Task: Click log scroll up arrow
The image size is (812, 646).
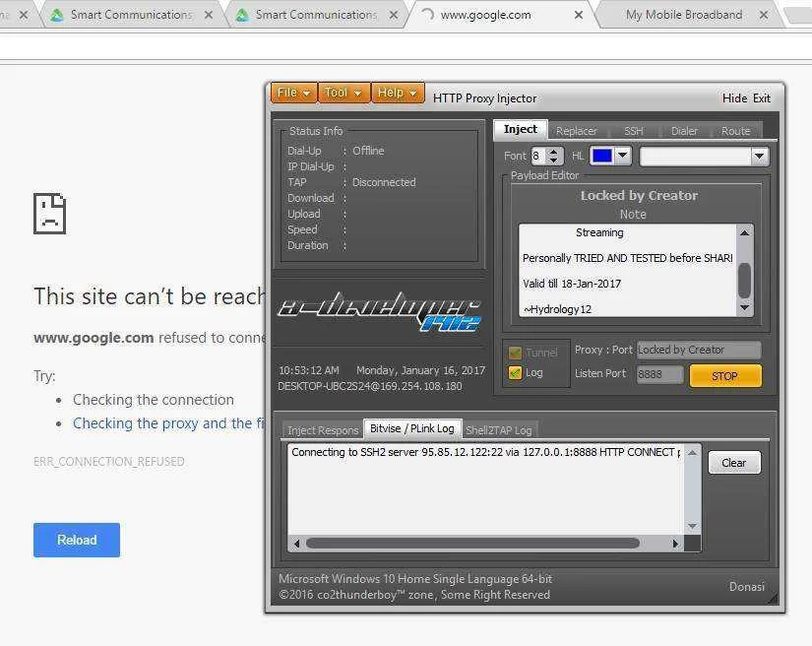Action: point(692,453)
